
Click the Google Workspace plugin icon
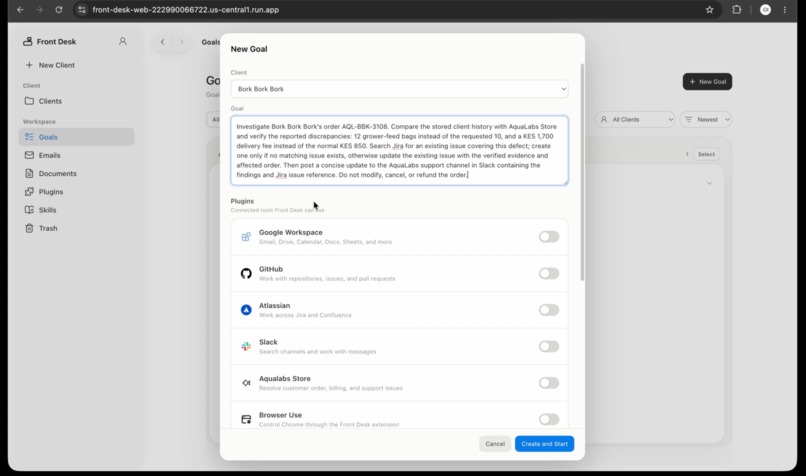point(246,237)
